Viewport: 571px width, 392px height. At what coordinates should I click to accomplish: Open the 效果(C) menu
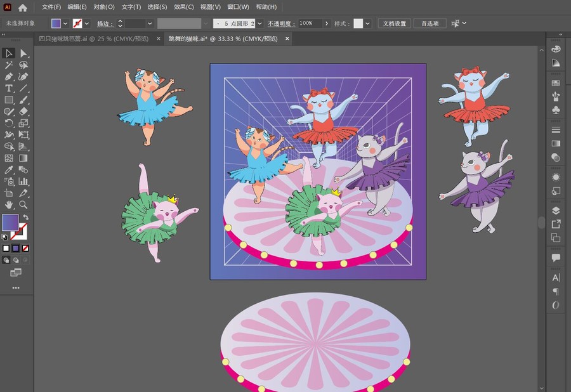(x=184, y=7)
